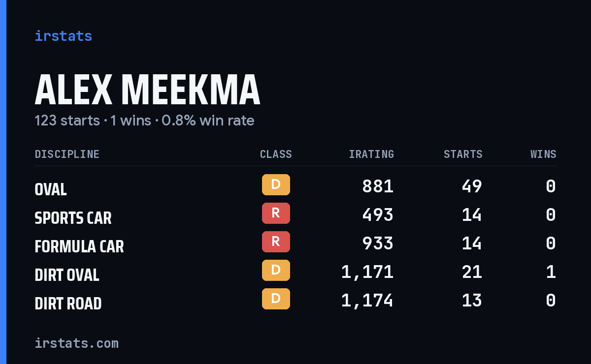591x364 pixels.
Task: Select the Dirt Oval discipline row
Action: tap(295, 272)
